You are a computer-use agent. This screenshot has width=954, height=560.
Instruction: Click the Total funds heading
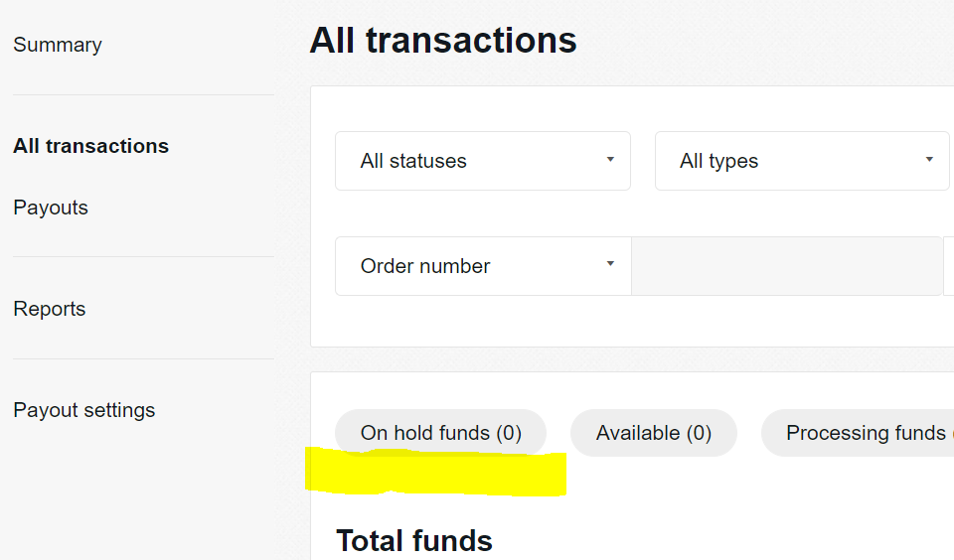414,540
